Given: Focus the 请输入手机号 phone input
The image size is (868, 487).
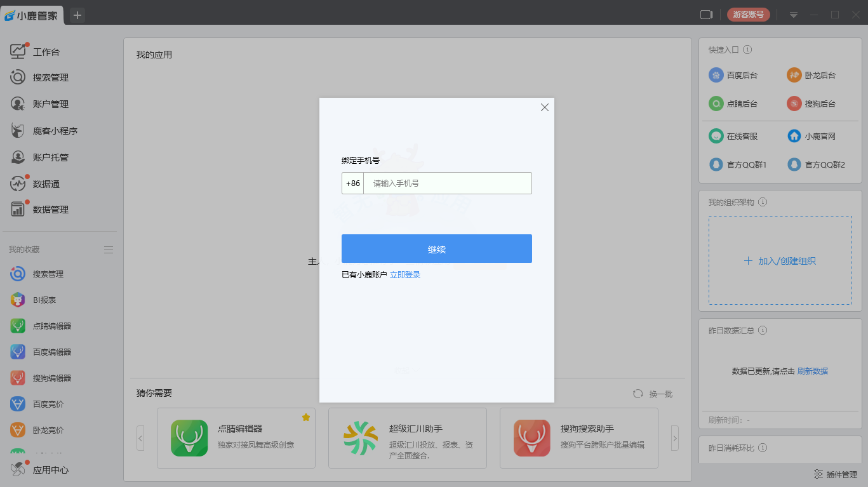Looking at the screenshot, I should point(448,183).
